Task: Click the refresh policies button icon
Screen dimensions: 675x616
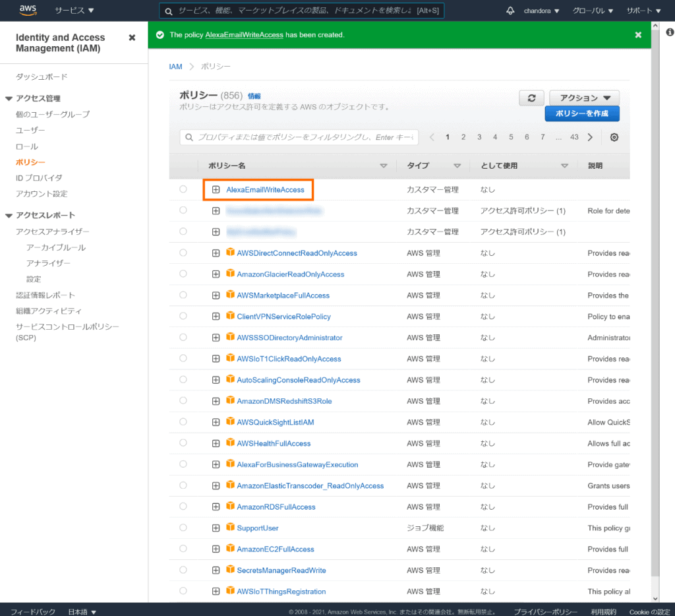Action: coord(532,98)
